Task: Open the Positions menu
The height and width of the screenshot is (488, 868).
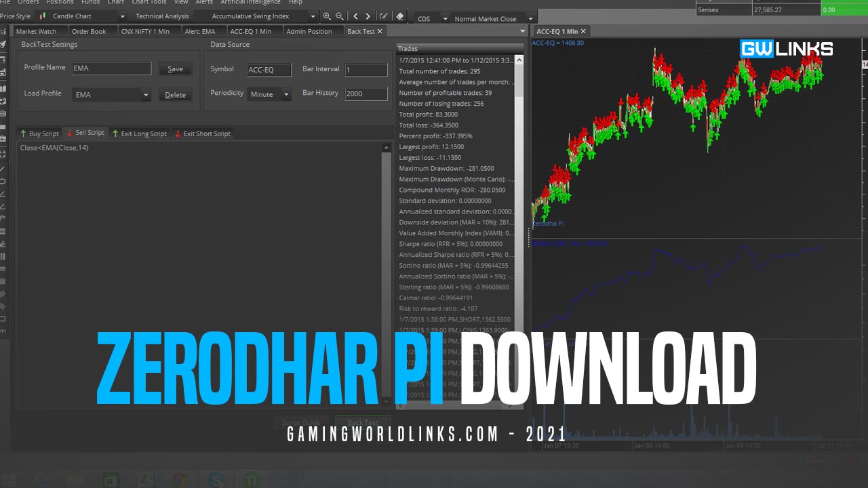Action: pyautogui.click(x=60, y=2)
